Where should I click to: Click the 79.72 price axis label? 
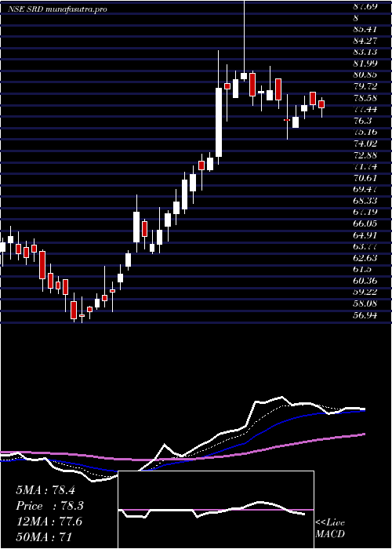tap(365, 86)
